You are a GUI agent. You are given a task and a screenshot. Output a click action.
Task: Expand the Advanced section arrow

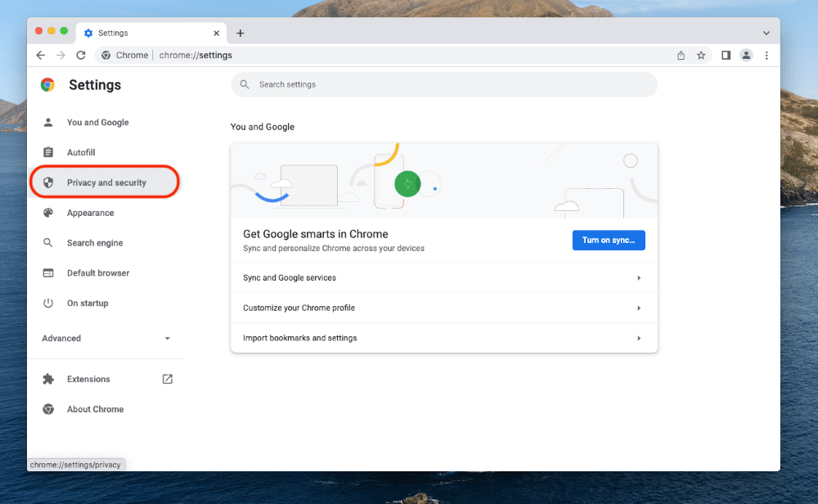168,339
